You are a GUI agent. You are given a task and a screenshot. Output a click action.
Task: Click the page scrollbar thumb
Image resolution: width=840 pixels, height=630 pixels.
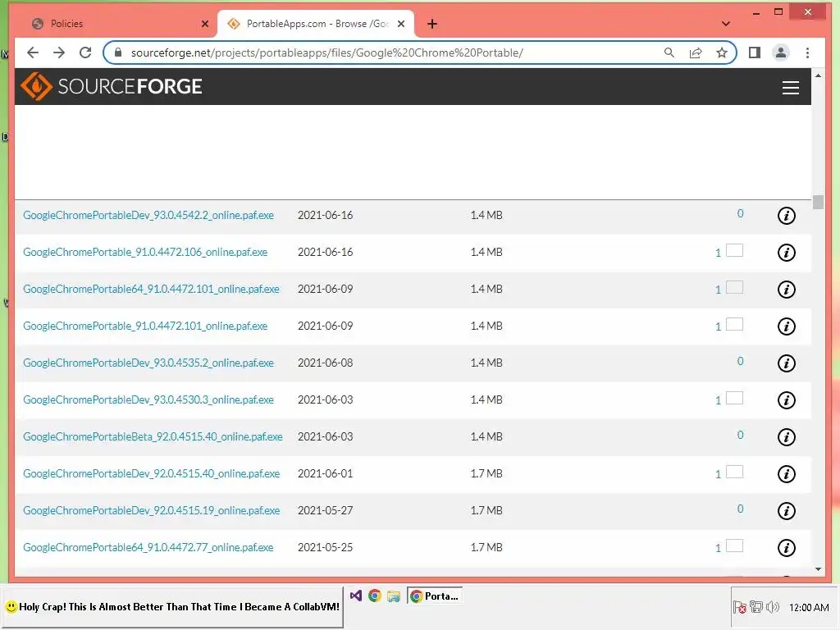[x=818, y=202]
